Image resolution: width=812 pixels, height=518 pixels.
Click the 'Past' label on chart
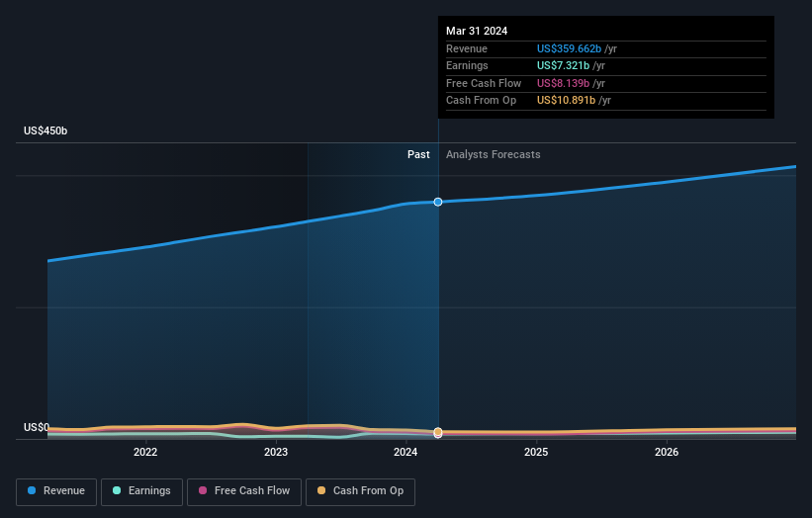(418, 154)
